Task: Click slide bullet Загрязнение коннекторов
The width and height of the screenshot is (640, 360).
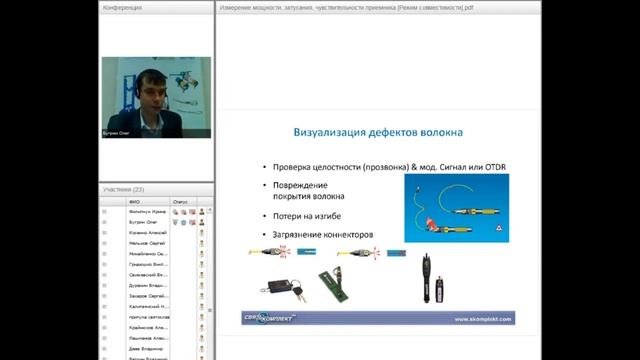Action: (x=323, y=235)
